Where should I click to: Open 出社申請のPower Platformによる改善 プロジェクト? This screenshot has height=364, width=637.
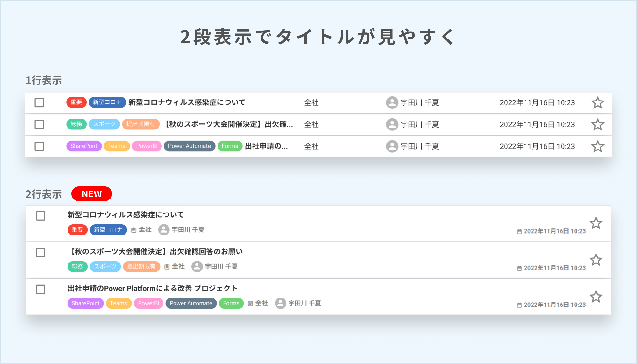click(153, 288)
